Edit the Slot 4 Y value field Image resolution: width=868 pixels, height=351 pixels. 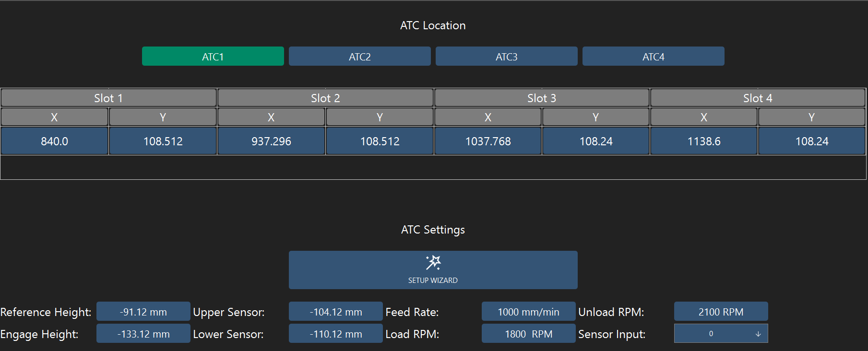coord(812,141)
